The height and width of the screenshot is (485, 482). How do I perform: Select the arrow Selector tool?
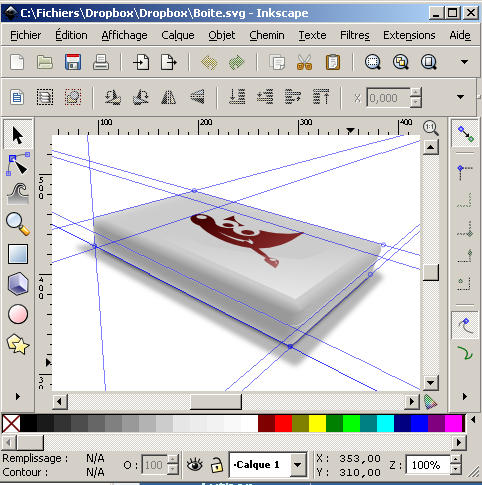[x=18, y=135]
